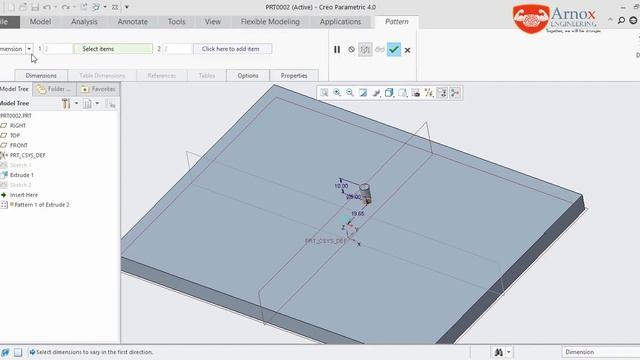Screen dimensions: 640x360
Task: Select the Pattern ribbon tab
Action: 397,22
